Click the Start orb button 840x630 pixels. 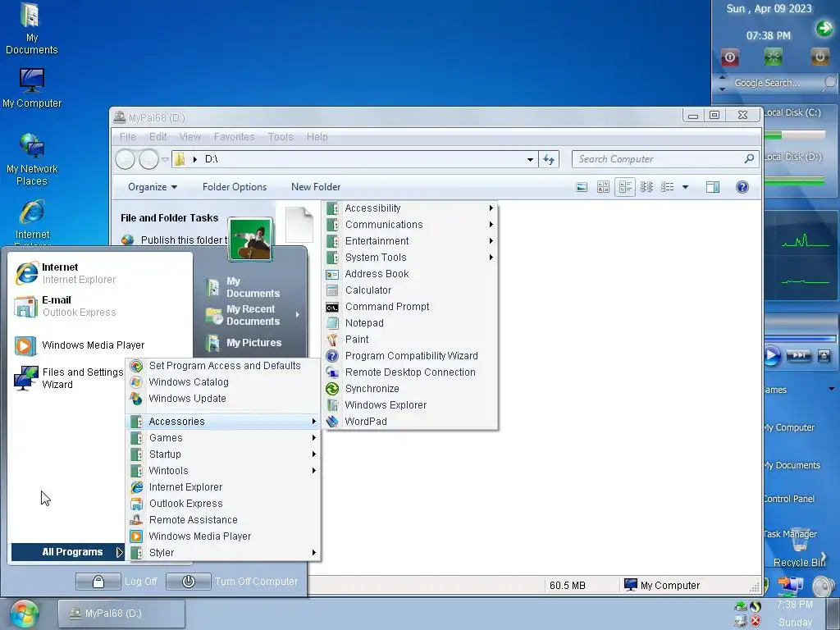(x=25, y=614)
